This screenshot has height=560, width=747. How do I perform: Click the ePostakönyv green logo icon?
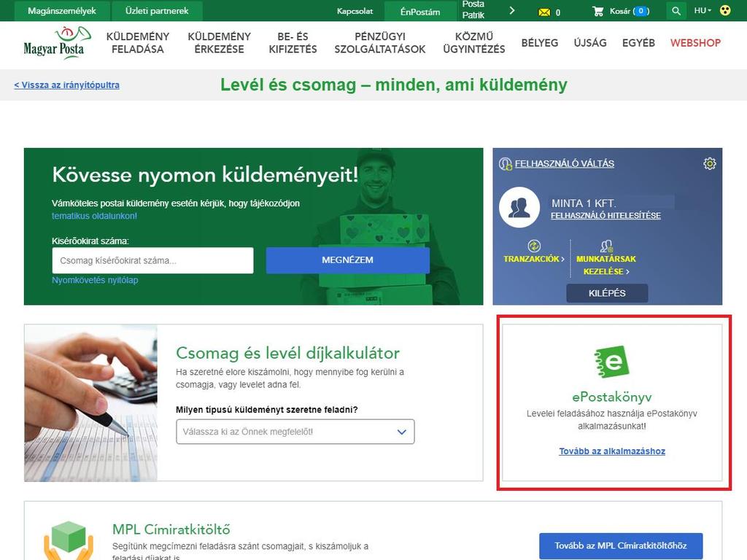612,362
